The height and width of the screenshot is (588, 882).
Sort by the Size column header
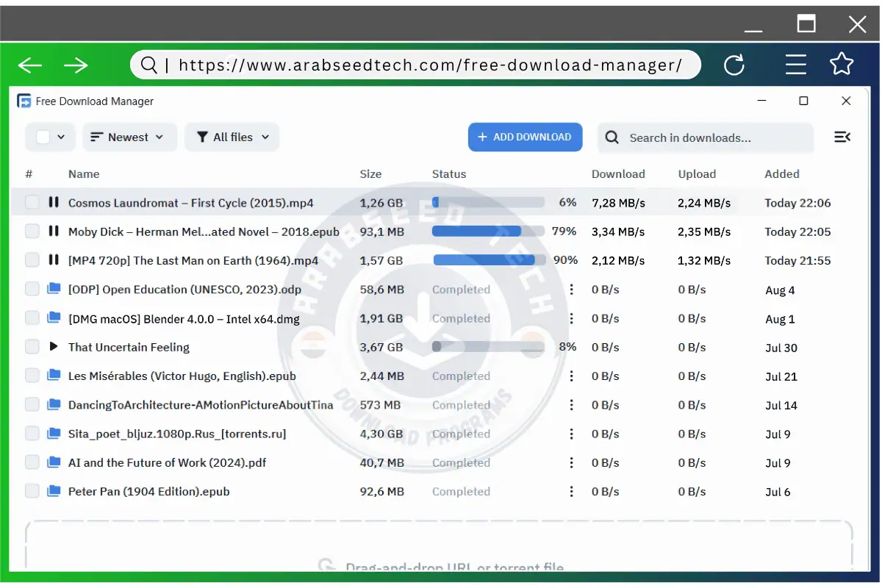370,174
